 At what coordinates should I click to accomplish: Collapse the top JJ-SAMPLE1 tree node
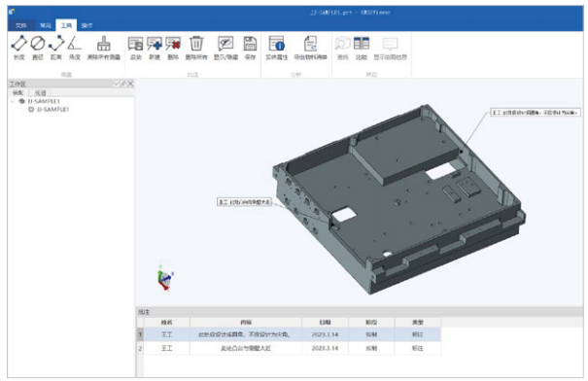(x=13, y=101)
